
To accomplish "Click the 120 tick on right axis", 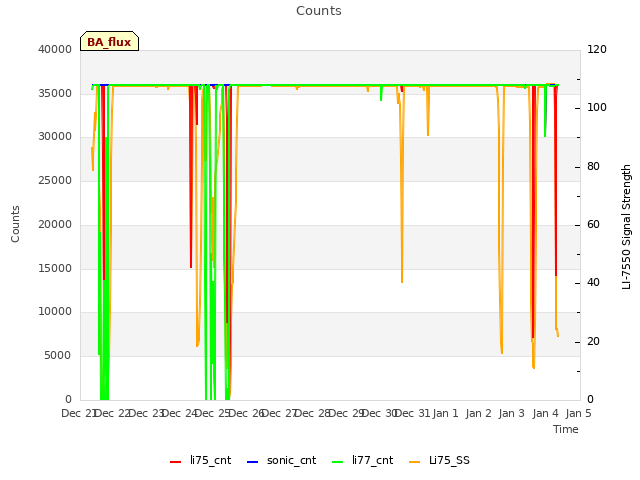I will [597, 49].
